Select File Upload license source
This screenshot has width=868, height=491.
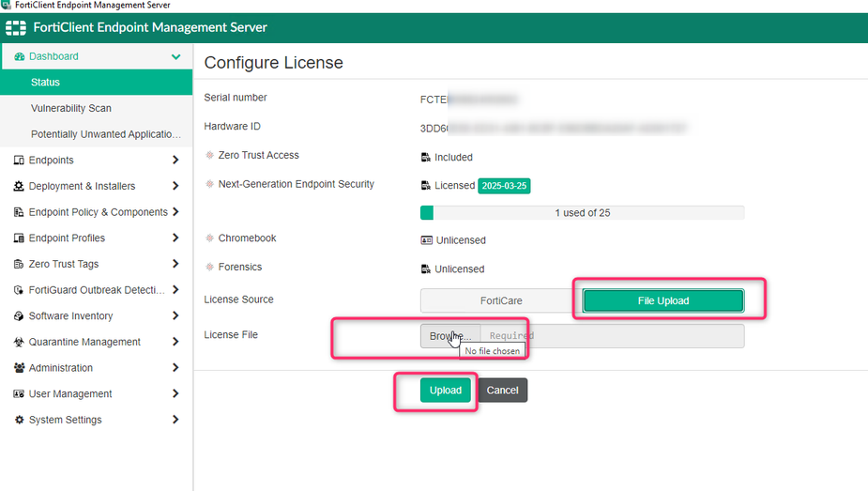pyautogui.click(x=662, y=300)
